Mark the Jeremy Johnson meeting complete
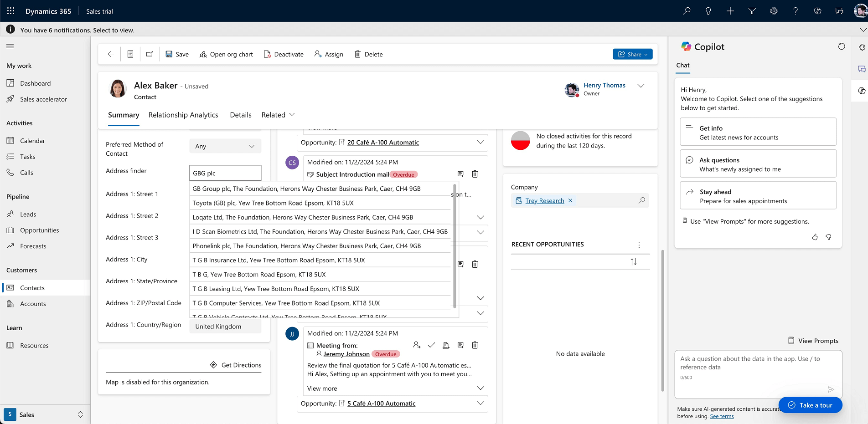 click(431, 345)
